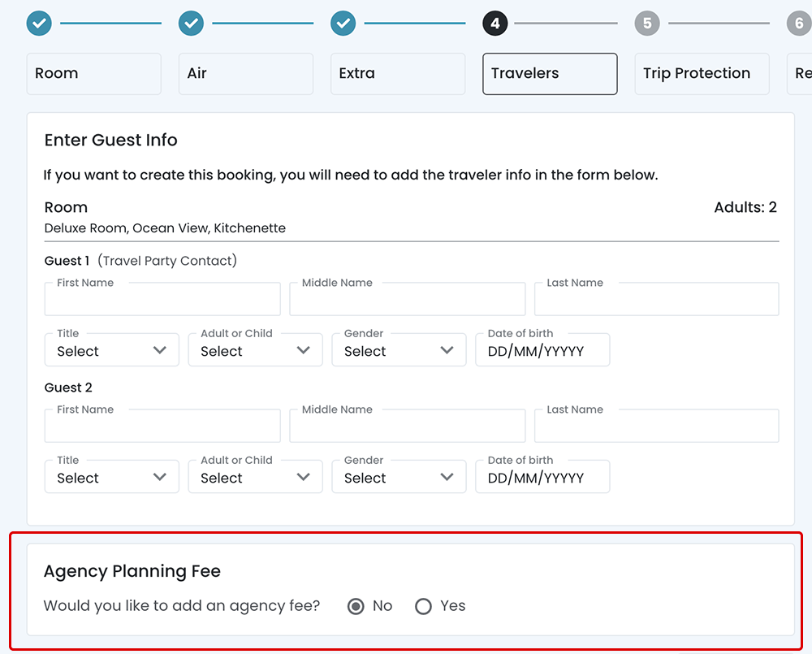Open Guest 1 Adult or Child dropdown
Viewport: 812px width, 654px height.
coord(255,350)
